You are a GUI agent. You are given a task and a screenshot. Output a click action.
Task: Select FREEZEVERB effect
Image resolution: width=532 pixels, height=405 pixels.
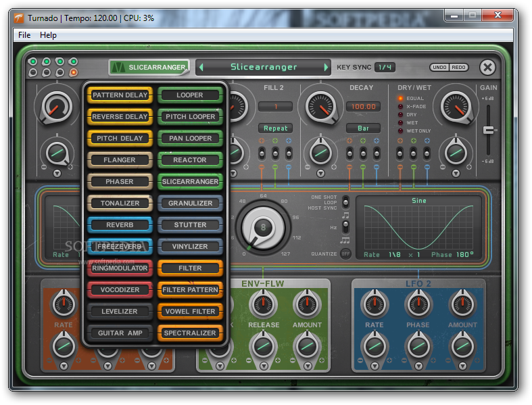coord(120,247)
